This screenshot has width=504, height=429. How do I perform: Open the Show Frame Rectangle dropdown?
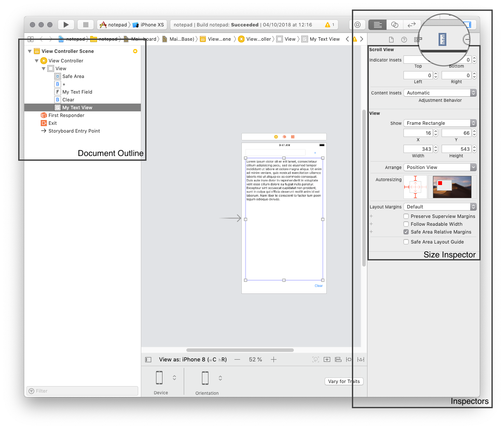click(440, 123)
